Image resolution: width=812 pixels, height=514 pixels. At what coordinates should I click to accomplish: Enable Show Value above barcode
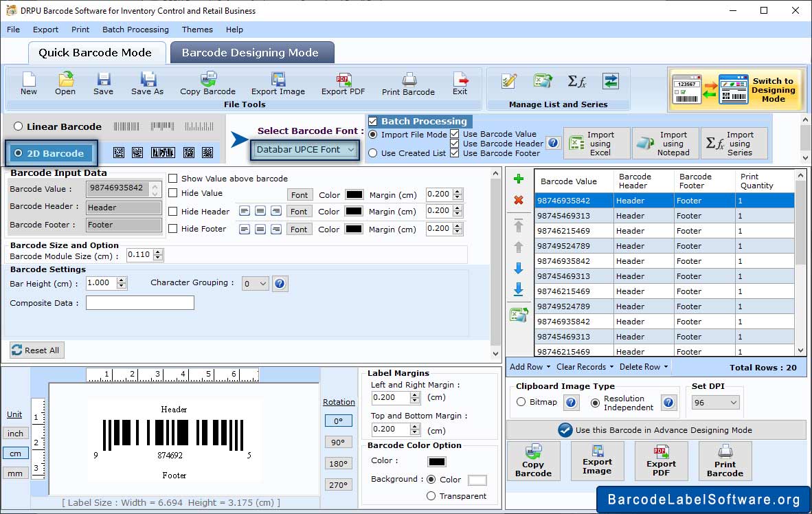(173, 178)
